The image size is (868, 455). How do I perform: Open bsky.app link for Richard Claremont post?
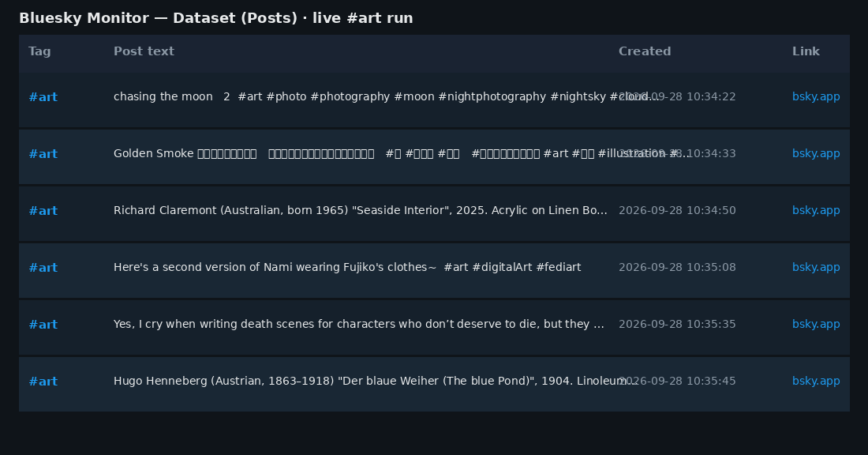815,211
